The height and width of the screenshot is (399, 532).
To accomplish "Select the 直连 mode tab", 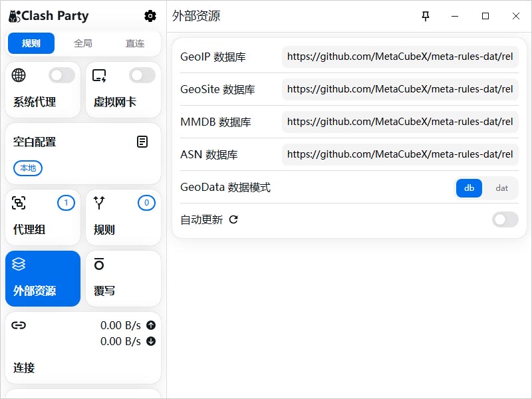I will tap(134, 43).
